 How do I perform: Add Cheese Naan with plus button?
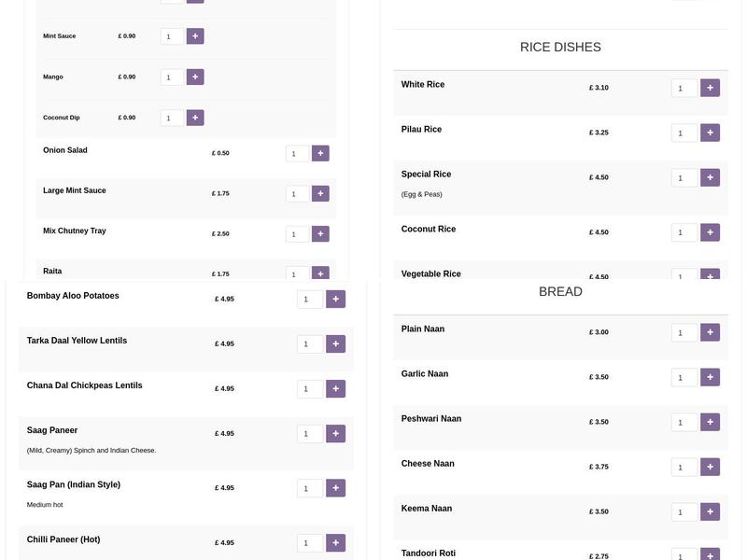[710, 467]
